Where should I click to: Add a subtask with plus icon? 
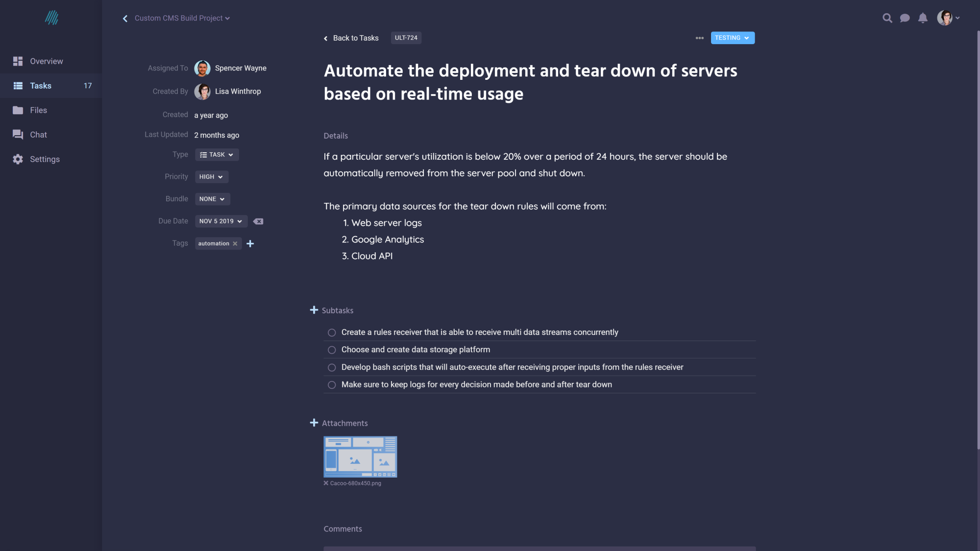click(314, 310)
